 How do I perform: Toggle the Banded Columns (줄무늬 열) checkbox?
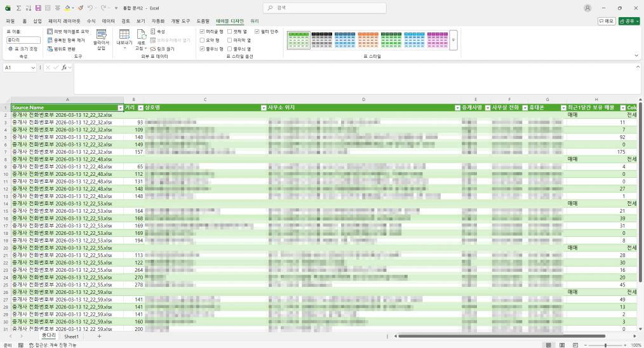(229, 49)
